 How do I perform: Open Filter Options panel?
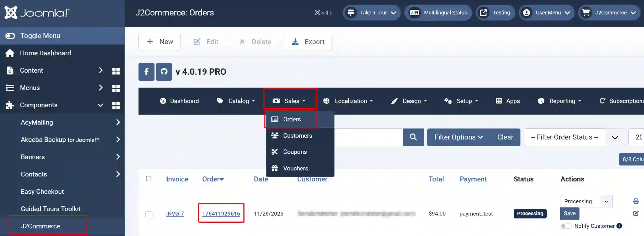click(459, 137)
